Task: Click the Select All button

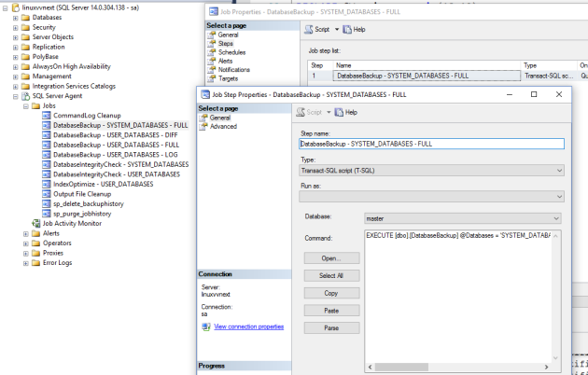Action: coord(332,276)
